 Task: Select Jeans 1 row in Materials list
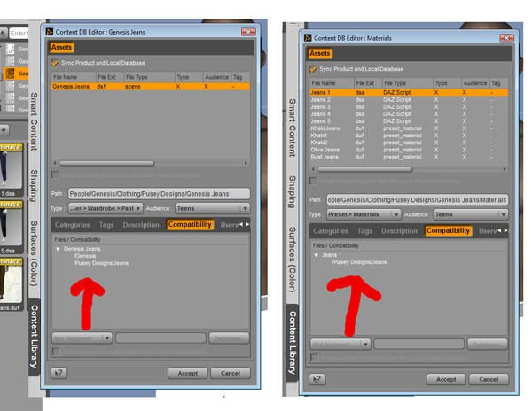pos(409,92)
